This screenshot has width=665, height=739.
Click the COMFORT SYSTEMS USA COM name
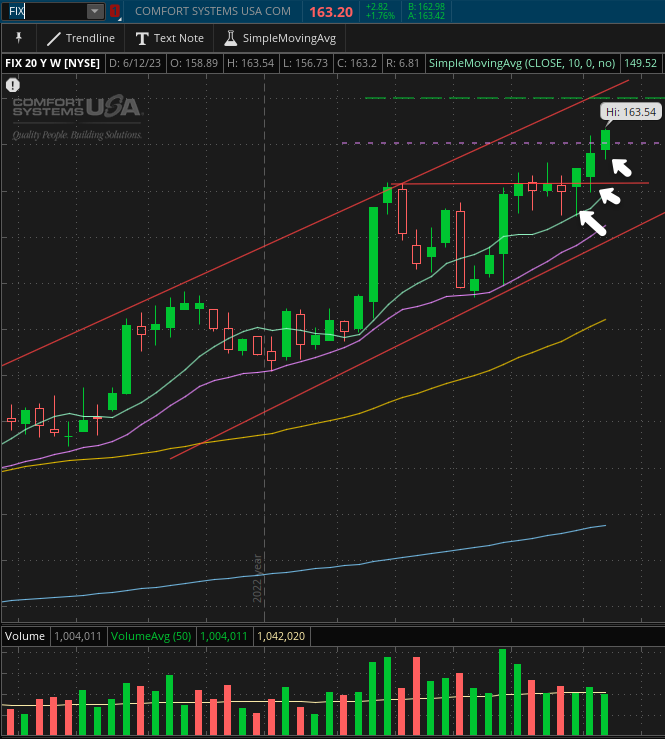coord(213,11)
